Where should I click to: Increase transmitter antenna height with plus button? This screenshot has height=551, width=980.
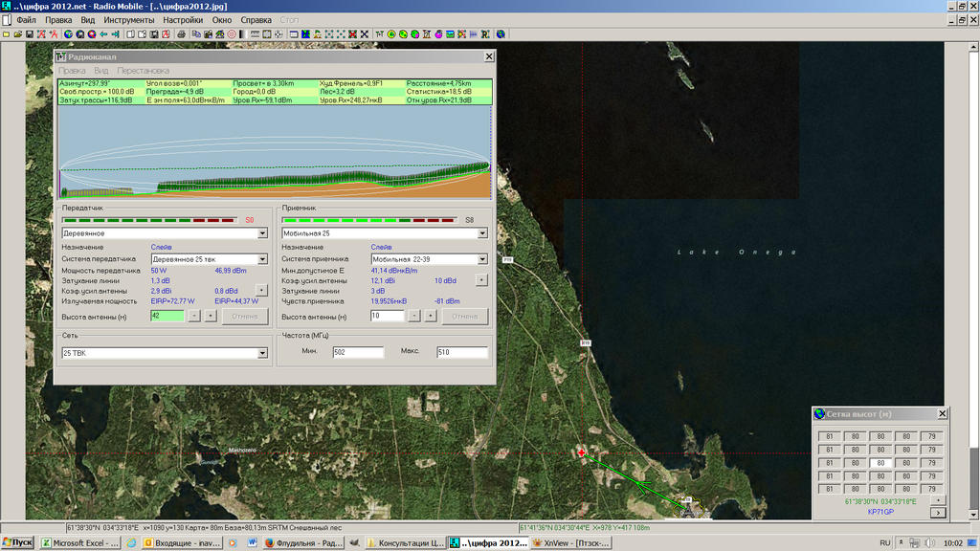(x=210, y=316)
